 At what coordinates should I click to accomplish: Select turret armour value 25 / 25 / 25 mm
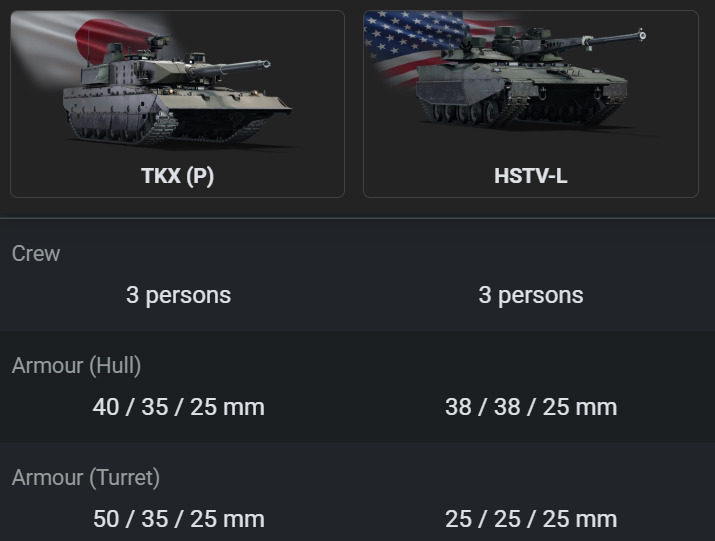tap(531, 519)
